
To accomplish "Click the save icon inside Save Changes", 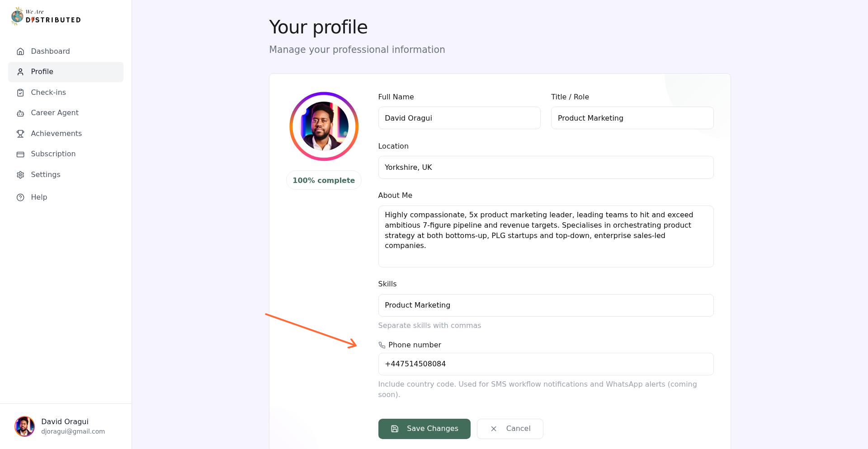I will (x=394, y=429).
